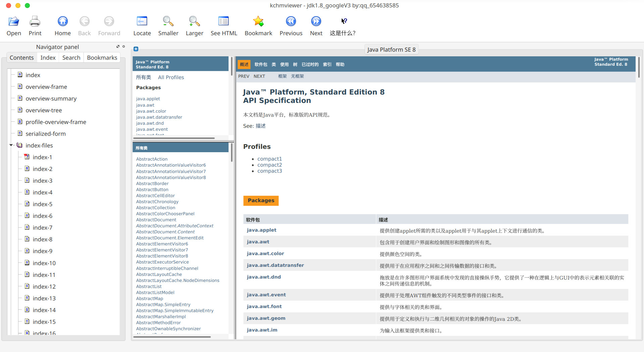Add a Bookmark with star icon
Viewport: 644px width, 352px height.
point(258,21)
